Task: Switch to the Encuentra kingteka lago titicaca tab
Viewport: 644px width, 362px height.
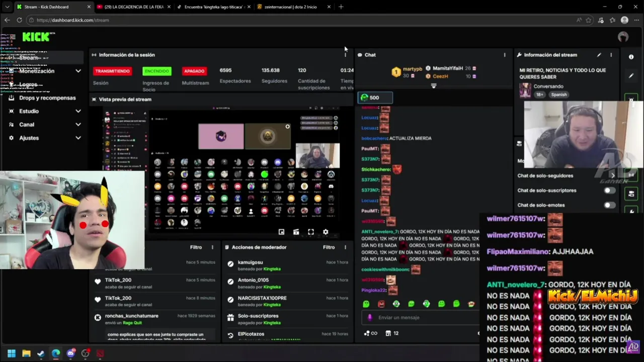Action: (x=214, y=7)
